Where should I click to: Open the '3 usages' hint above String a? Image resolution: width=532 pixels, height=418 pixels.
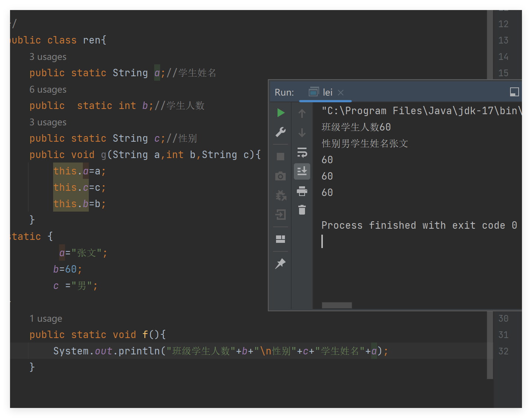coord(48,57)
